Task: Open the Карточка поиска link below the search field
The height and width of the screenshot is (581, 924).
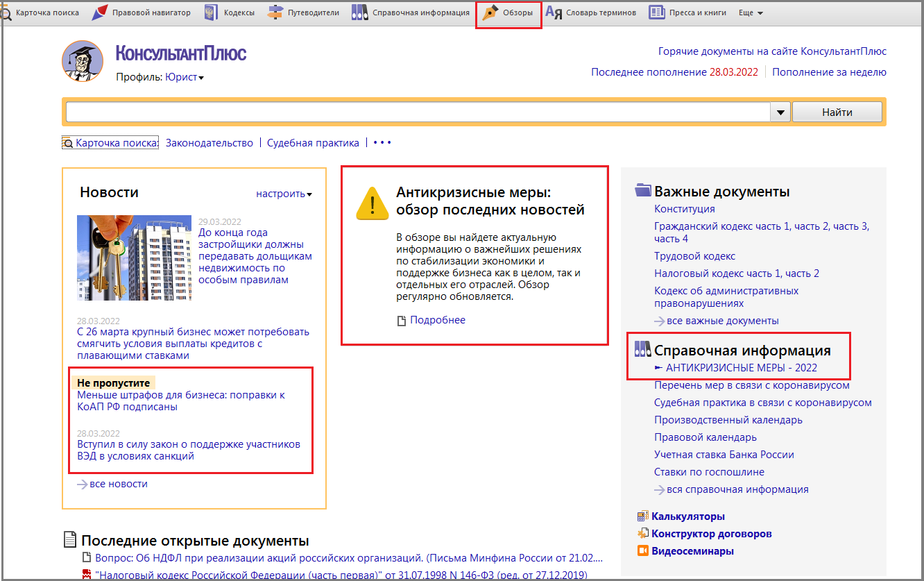Action: [x=110, y=143]
